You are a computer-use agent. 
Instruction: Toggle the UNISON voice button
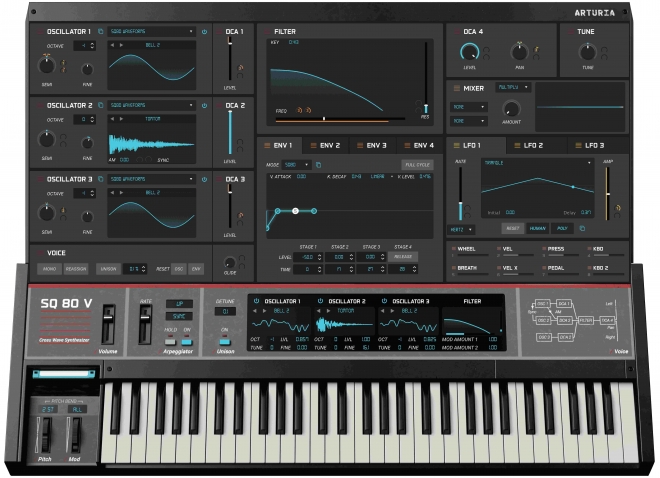(x=106, y=269)
